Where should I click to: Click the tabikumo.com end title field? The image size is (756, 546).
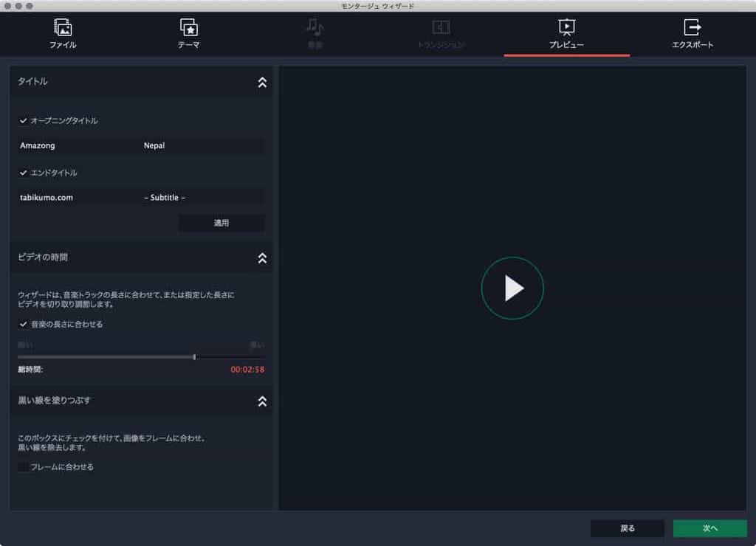click(78, 198)
